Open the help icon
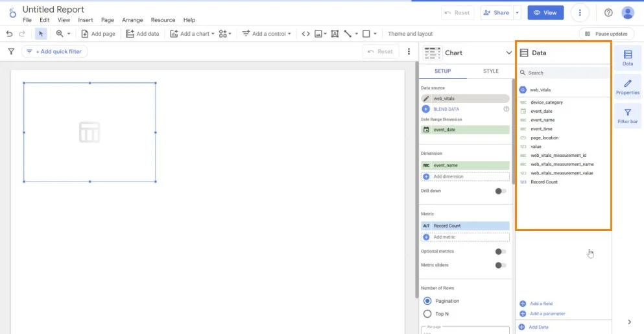 (x=608, y=13)
